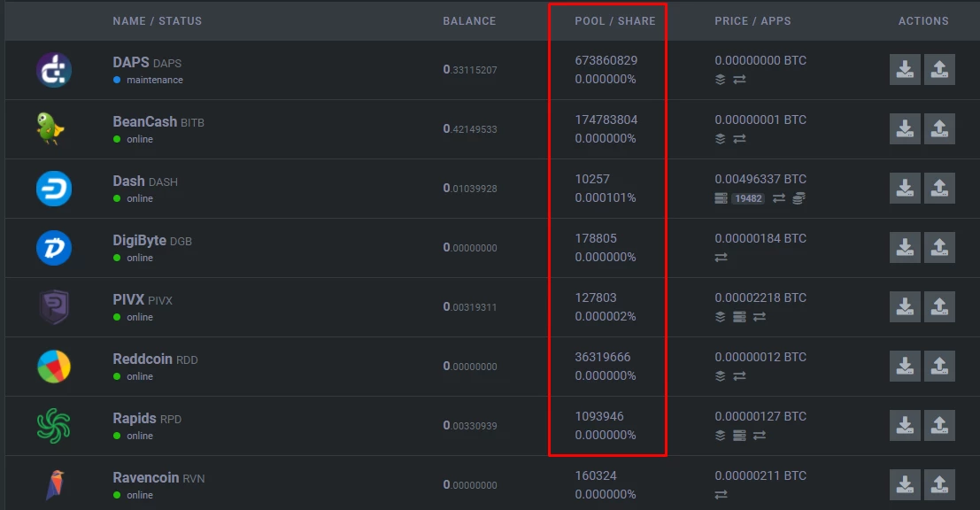The width and height of the screenshot is (980, 510).
Task: Open Rapids staking layers icon
Action: point(721,436)
